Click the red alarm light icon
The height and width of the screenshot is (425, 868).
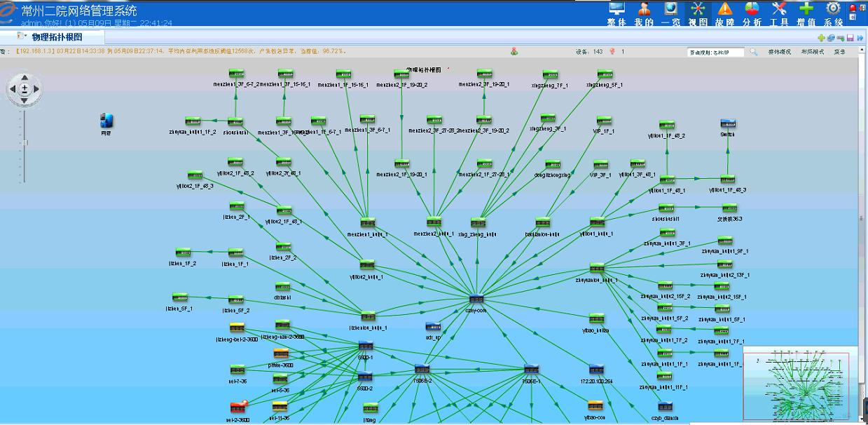(x=853, y=8)
